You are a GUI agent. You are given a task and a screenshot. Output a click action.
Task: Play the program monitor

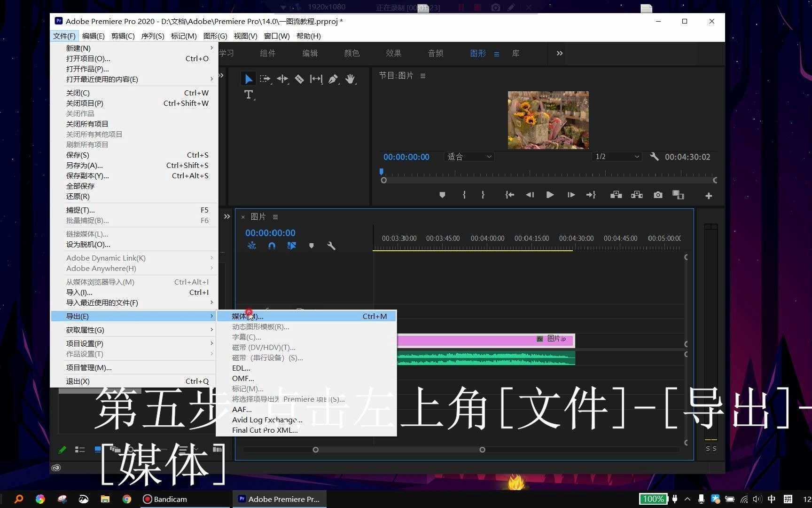pyautogui.click(x=550, y=195)
